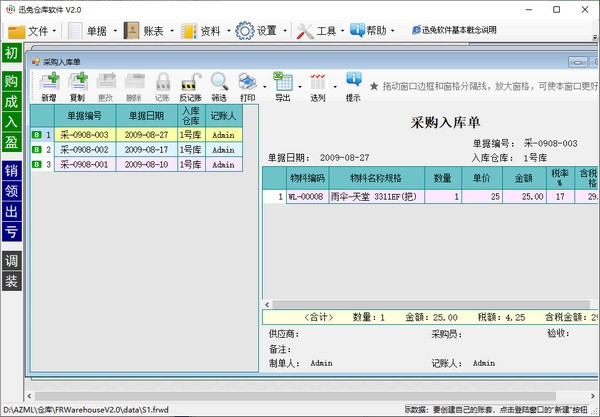
Task: Expand the 导出 dropdown arrow
Action: (x=300, y=87)
